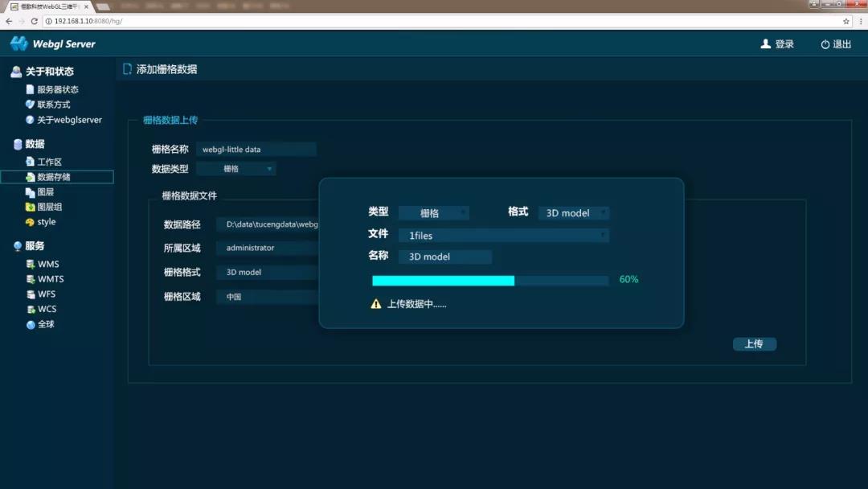Click the WCS service icon
Image resolution: width=868 pixels, height=489 pixels.
tap(31, 309)
